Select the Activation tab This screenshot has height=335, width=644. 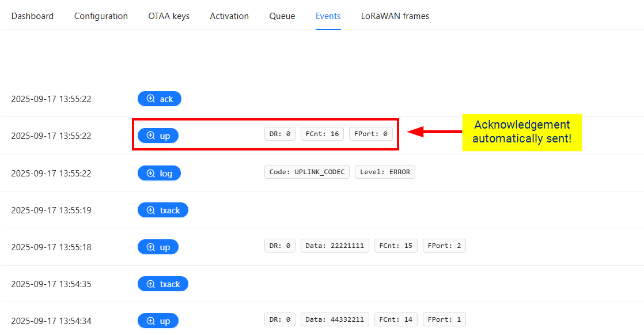click(229, 16)
